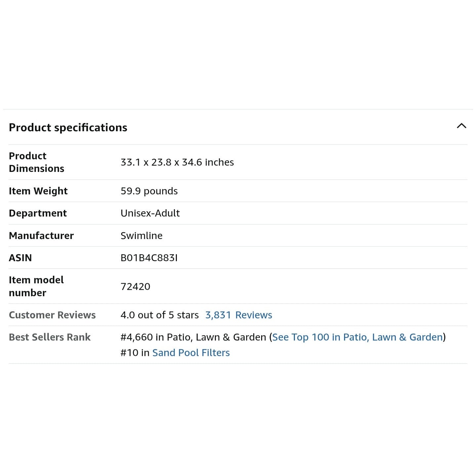Click the 59.9 pounds value
Image resolution: width=476 pixels, height=476 pixels.
(x=149, y=191)
